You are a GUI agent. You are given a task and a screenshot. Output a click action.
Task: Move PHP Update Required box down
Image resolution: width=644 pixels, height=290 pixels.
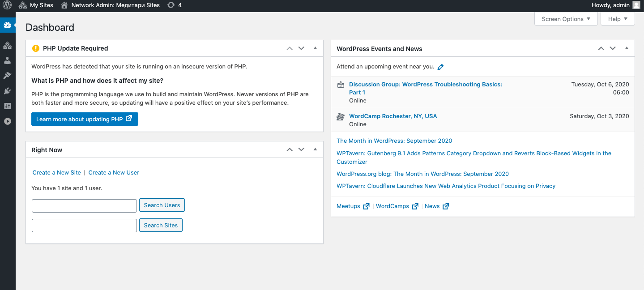pos(301,48)
